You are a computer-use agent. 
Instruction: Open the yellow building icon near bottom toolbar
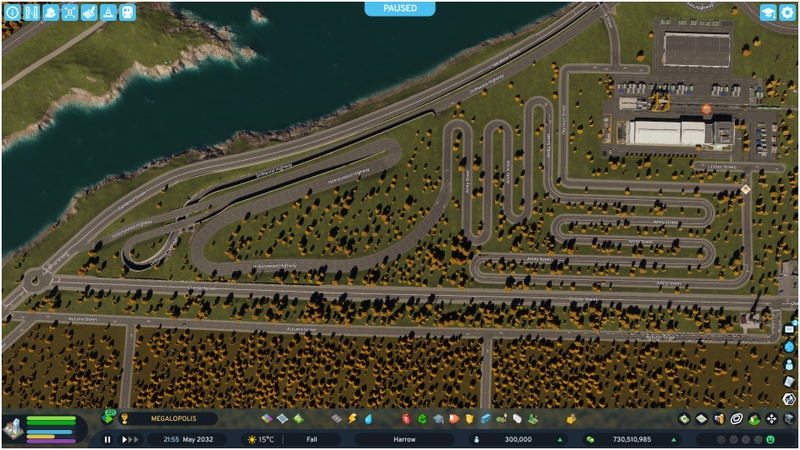pyautogui.click(x=571, y=419)
